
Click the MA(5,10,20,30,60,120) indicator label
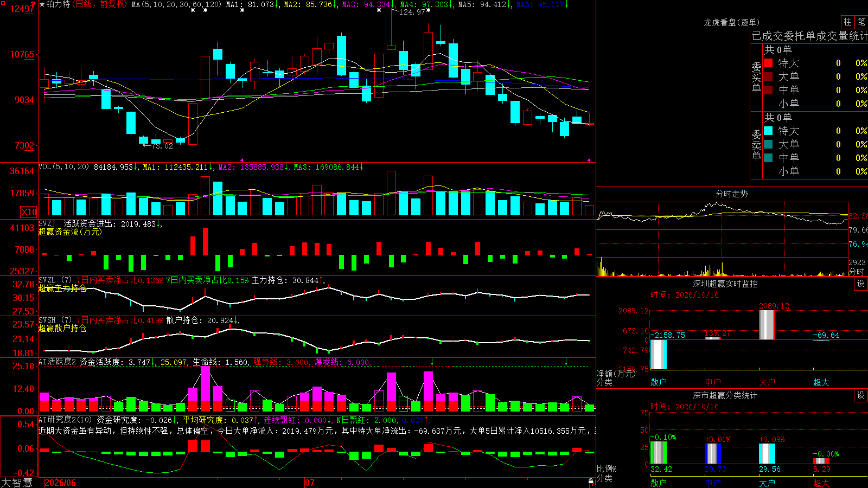click(x=176, y=4)
